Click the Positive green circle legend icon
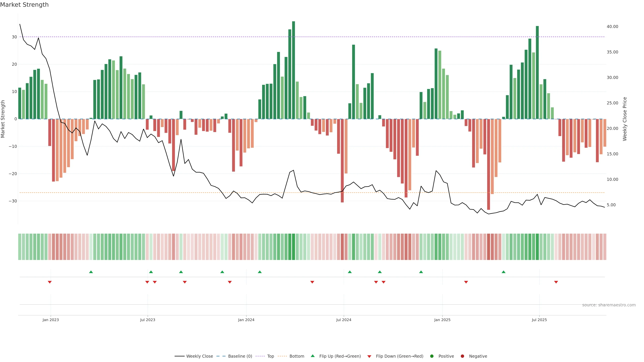The height and width of the screenshot is (362, 644). coord(432,356)
